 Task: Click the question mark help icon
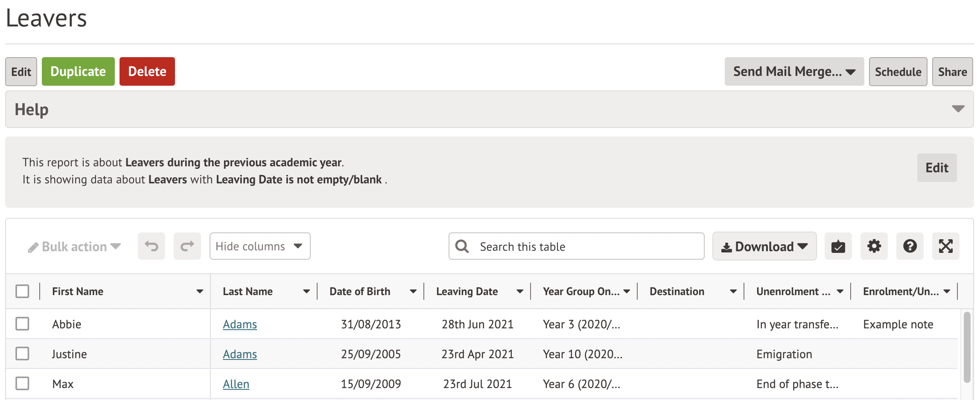(910, 246)
